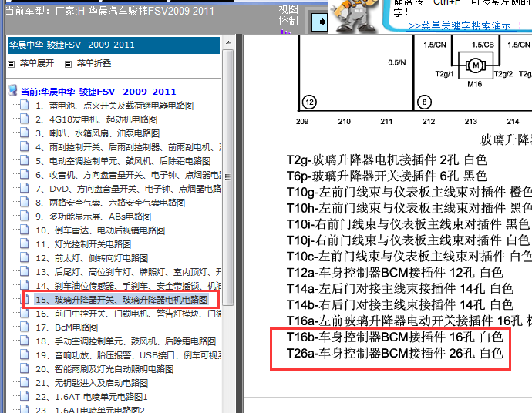Screen dimensions: 532x413
Task: Click the menu collapse icon beside 菜单折叠
Action: pyautogui.click(x=68, y=64)
